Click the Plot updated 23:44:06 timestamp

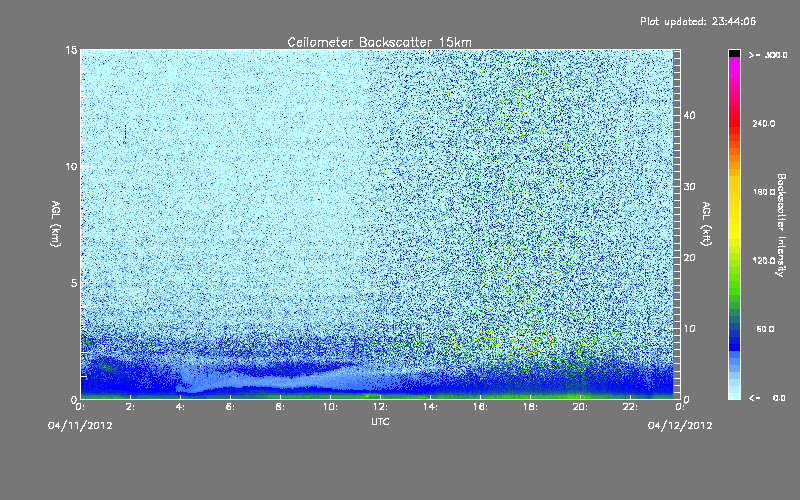[x=698, y=21]
